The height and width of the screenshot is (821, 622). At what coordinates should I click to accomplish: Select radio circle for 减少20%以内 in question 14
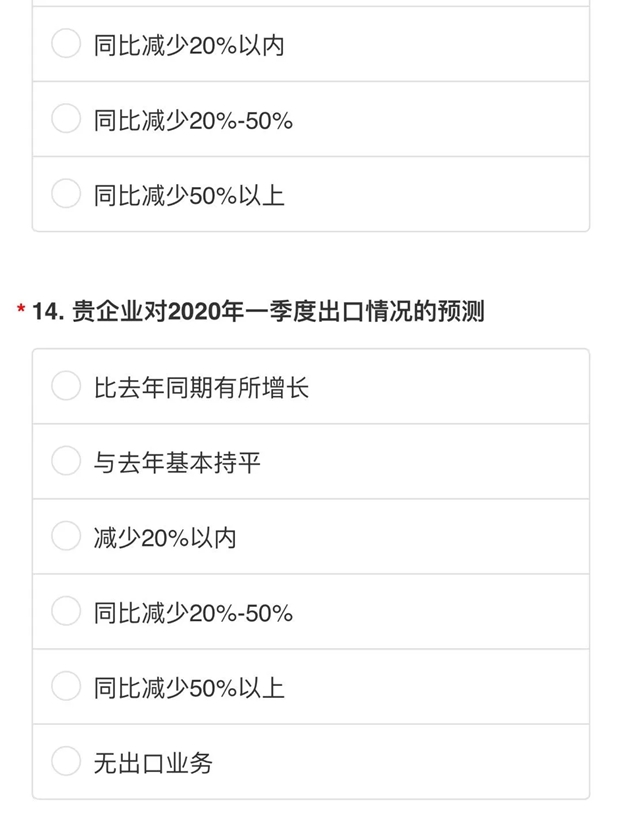pos(66,536)
